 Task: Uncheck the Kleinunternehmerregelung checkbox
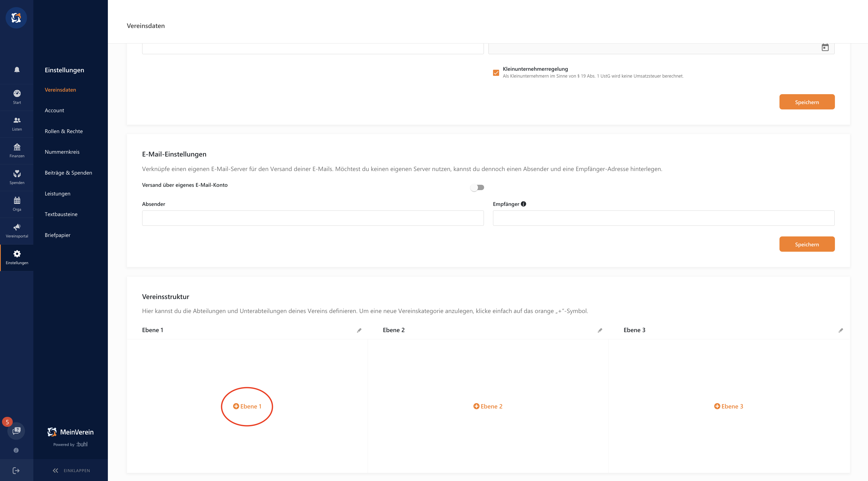(496, 73)
